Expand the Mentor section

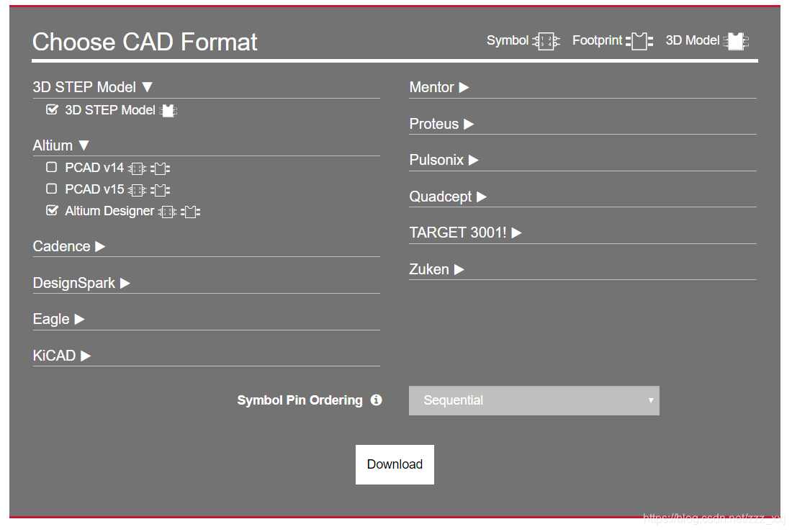[x=439, y=87]
